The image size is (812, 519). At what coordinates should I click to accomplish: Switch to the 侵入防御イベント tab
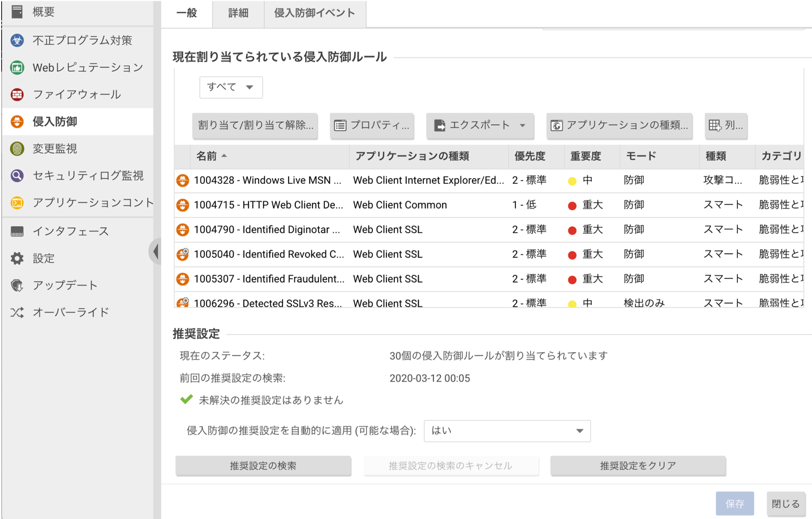pos(315,13)
